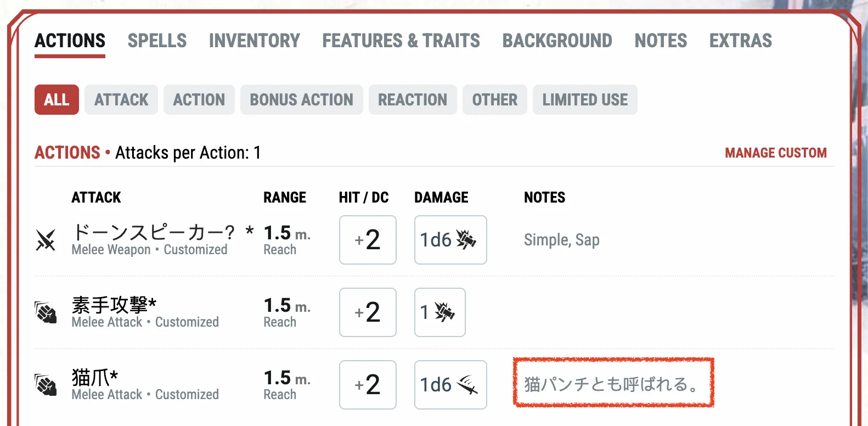Screen dimensions: 868x426
Task: Click slashing damage icon in 猫爪 damage box
Action: pyautogui.click(x=467, y=385)
